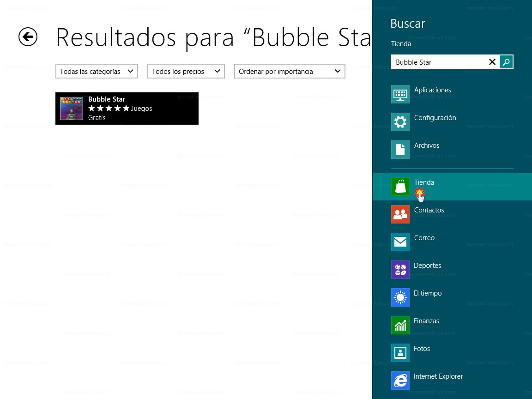Click the Fotos label
Image resolution: width=532 pixels, height=399 pixels.
[x=422, y=349]
